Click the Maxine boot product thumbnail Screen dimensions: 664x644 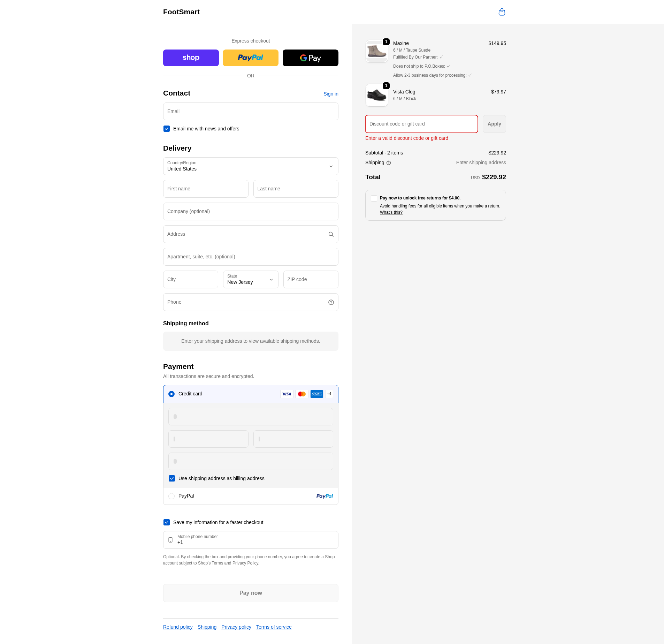(376, 51)
